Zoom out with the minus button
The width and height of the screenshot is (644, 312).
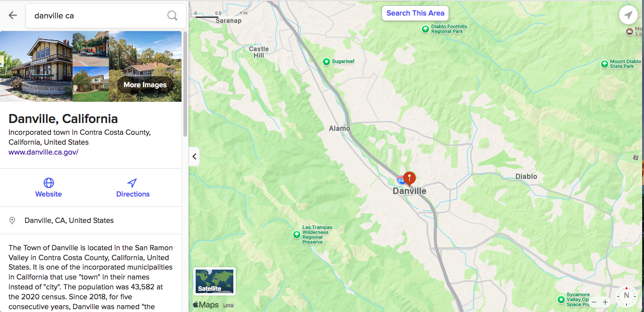[594, 302]
